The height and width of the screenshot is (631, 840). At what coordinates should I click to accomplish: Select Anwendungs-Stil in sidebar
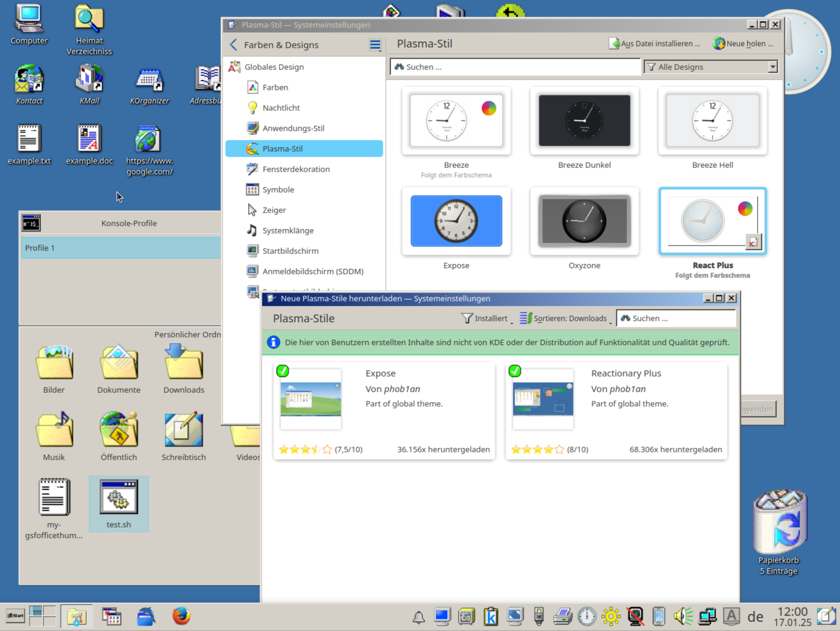[x=304, y=128]
